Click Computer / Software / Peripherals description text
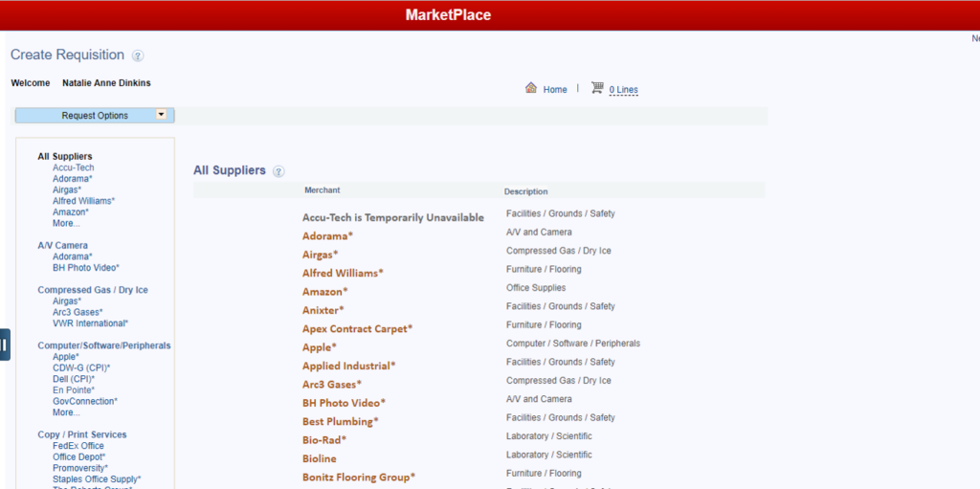 [x=573, y=344]
